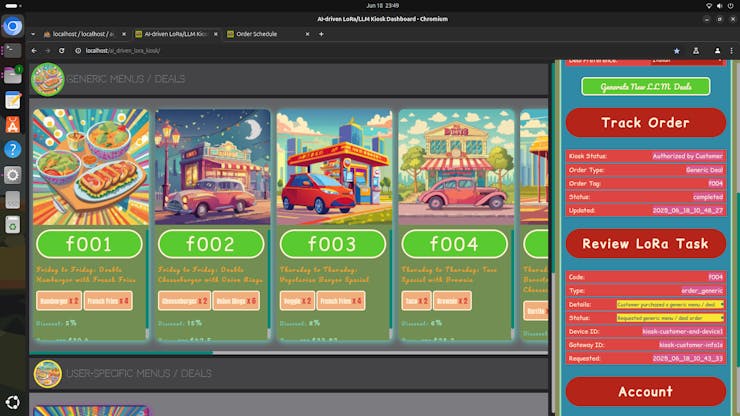Open the Details dropdown in LoRa task
The width and height of the screenshot is (740, 416).
coord(669,303)
